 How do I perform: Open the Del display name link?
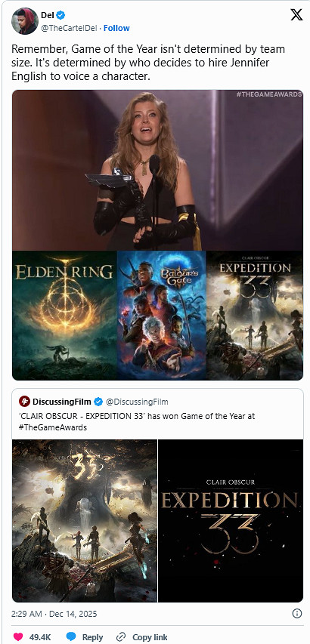point(48,15)
